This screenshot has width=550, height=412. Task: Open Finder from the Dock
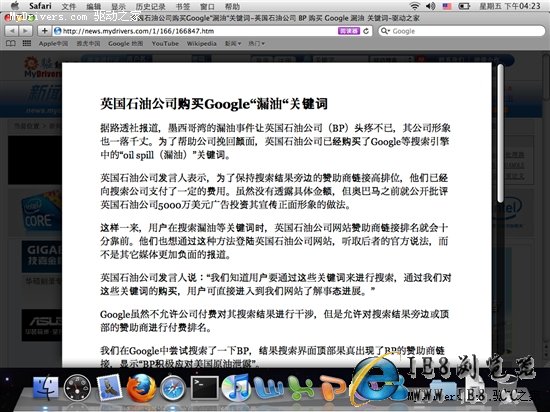[x=46, y=387]
